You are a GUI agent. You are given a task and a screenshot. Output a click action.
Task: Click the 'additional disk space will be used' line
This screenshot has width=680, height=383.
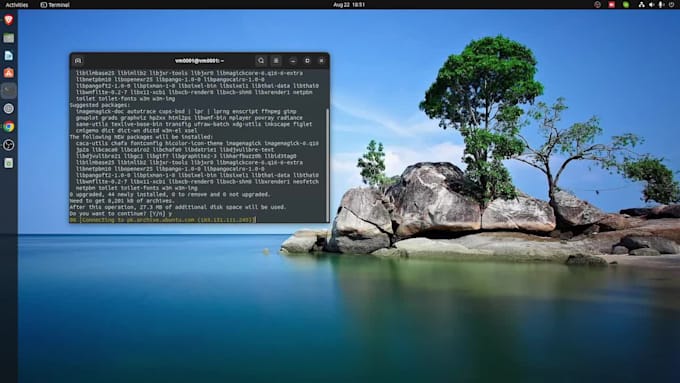click(x=178, y=207)
